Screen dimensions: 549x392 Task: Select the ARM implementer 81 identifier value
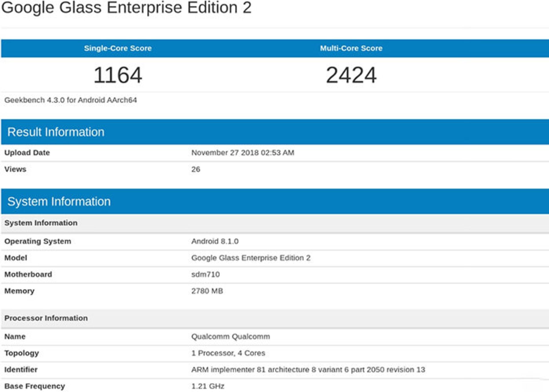click(x=308, y=370)
